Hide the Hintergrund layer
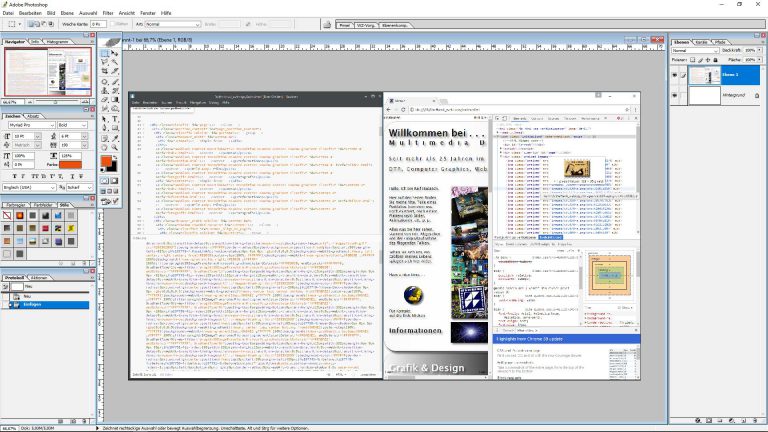 point(674,96)
